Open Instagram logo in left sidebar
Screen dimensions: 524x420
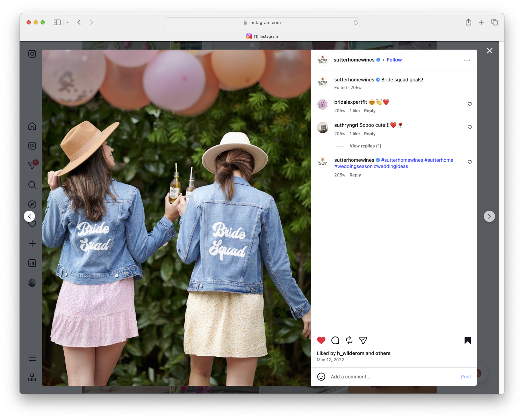pyautogui.click(x=32, y=54)
